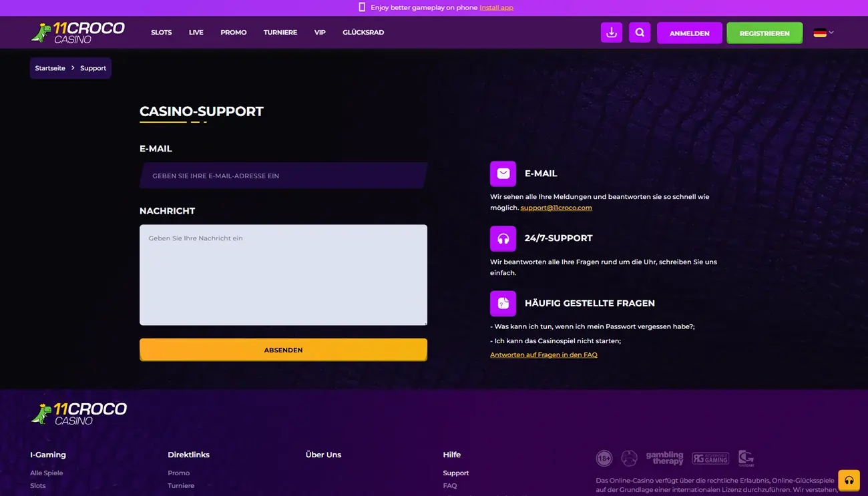Image resolution: width=868 pixels, height=496 pixels.
Task: Click the download app icon button
Action: [x=612, y=32]
